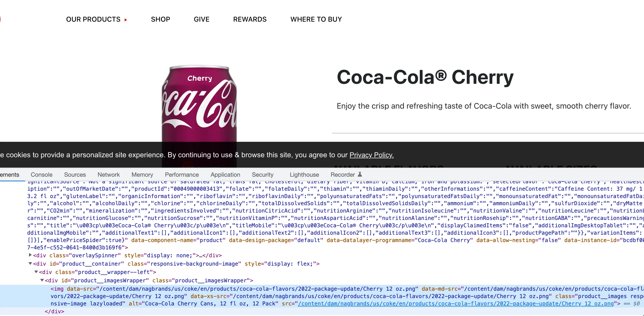This screenshot has width=644, height=316.
Task: Open WHERE TO BUY page
Action: click(316, 19)
